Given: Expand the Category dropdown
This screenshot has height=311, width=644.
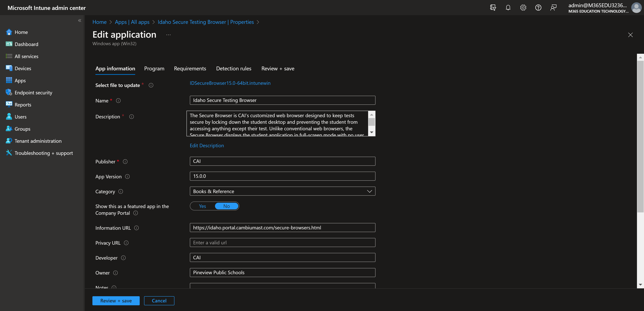Looking at the screenshot, I should pos(282,191).
